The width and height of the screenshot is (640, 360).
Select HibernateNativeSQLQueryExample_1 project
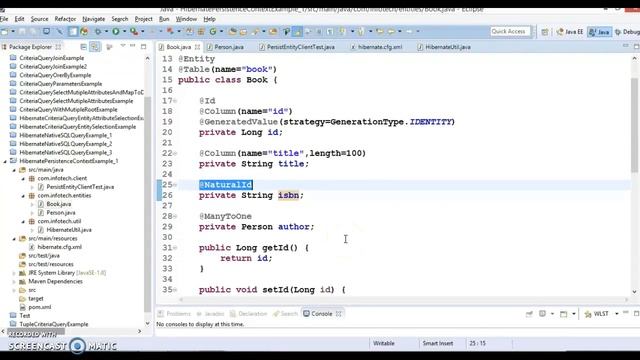click(x=65, y=135)
